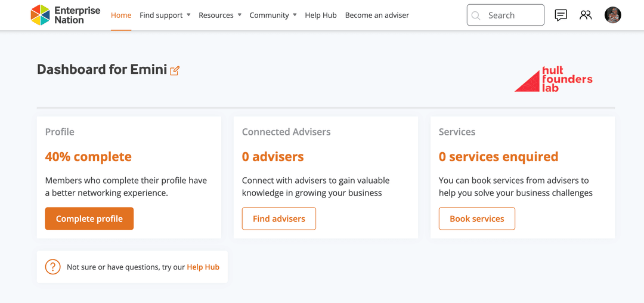Click the Hult Founders Lab logo
The image size is (644, 303).
tap(553, 79)
